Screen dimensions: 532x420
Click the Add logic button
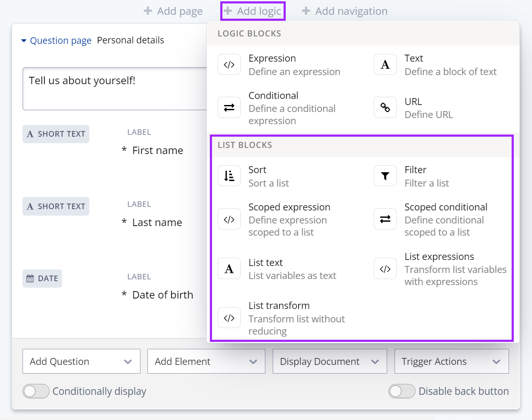click(x=253, y=11)
